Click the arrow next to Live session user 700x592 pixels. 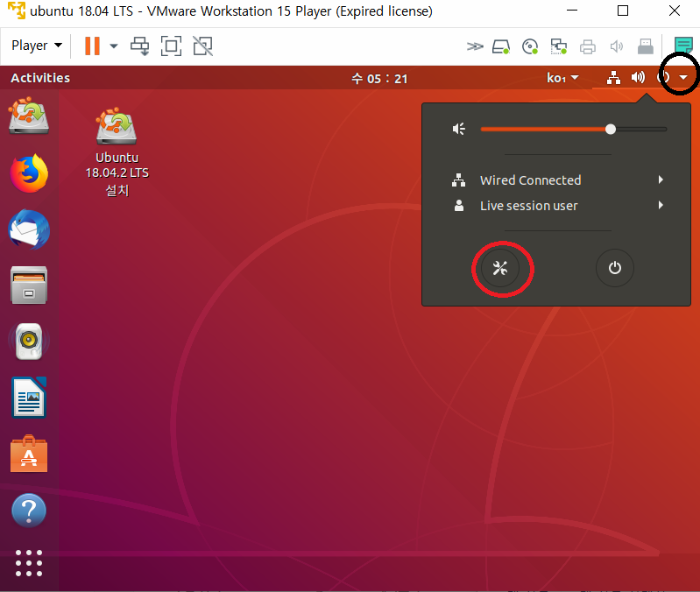[x=661, y=205]
